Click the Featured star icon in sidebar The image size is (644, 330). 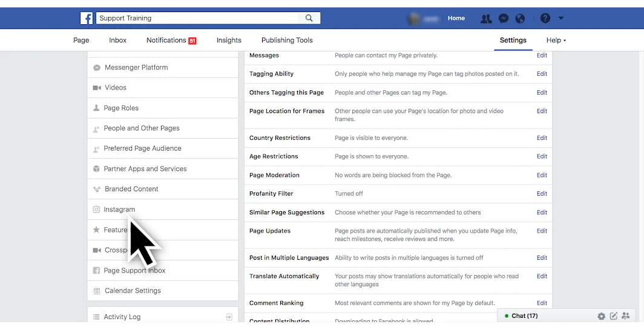click(96, 229)
